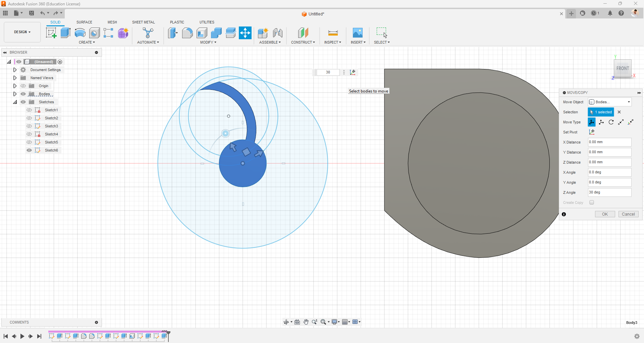
Task: Choose the Rotate move type icon
Action: pos(611,122)
